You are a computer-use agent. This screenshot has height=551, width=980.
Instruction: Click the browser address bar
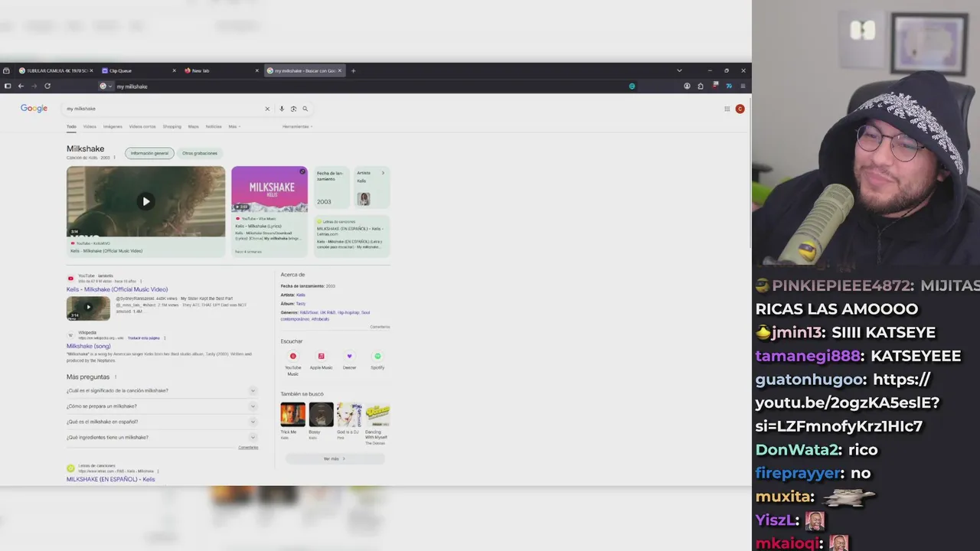367,86
